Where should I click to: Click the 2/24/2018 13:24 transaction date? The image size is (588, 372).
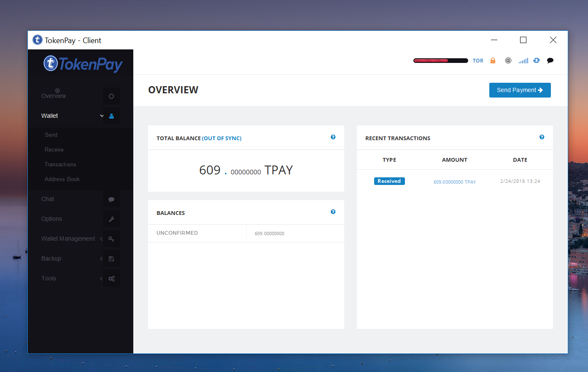coord(520,181)
